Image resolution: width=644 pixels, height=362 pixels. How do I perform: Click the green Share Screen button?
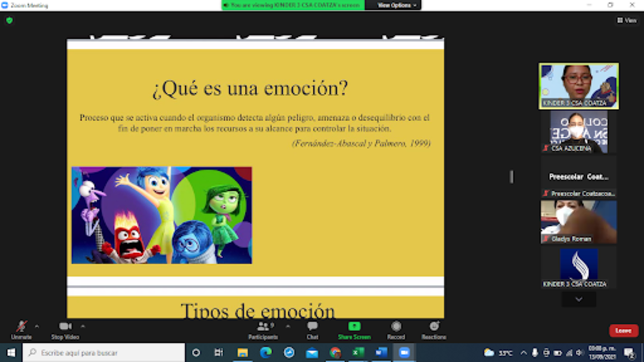354,330
